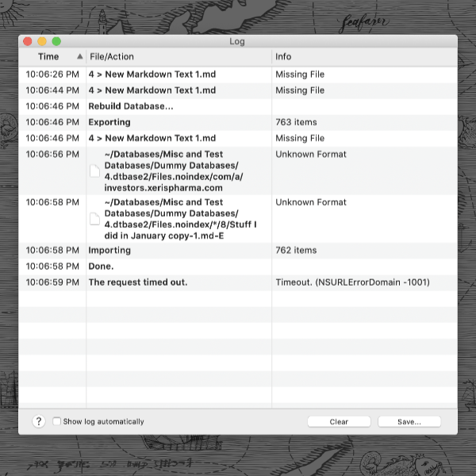Click the help question mark button
This screenshot has height=476, width=476.
pos(39,421)
